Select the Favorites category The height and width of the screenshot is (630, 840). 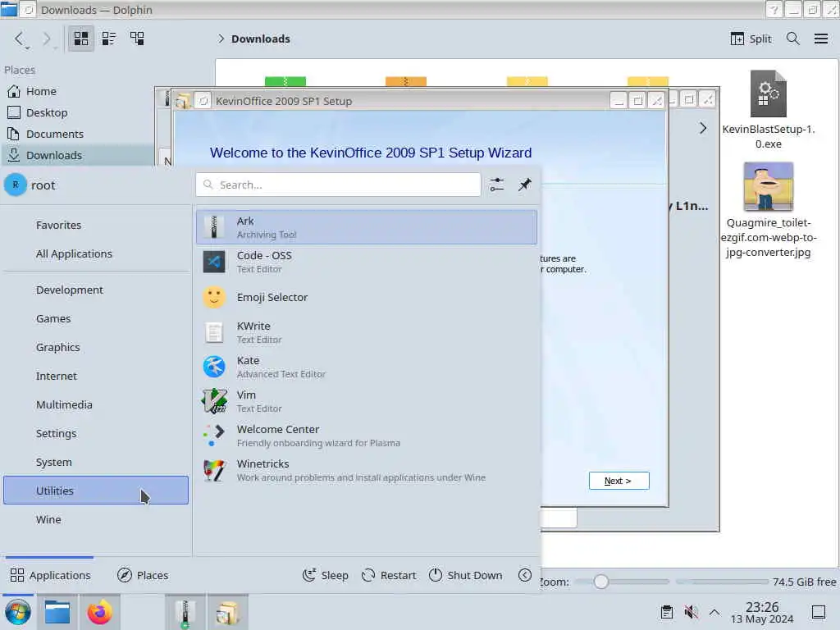click(96, 225)
